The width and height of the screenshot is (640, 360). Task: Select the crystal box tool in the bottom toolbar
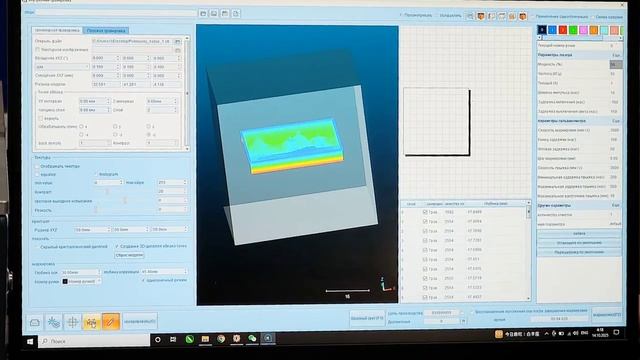click(x=35, y=322)
